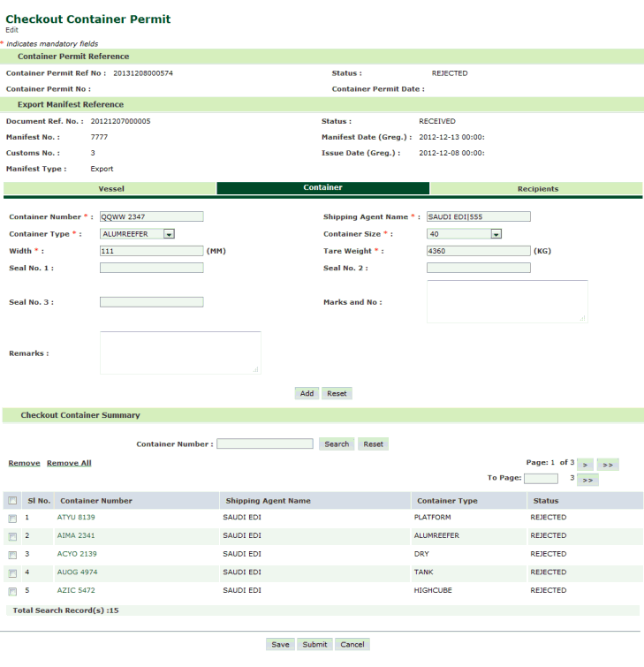The width and height of the screenshot is (644, 667).
Task: Click the go button beside To Page field
Action: tap(588, 480)
